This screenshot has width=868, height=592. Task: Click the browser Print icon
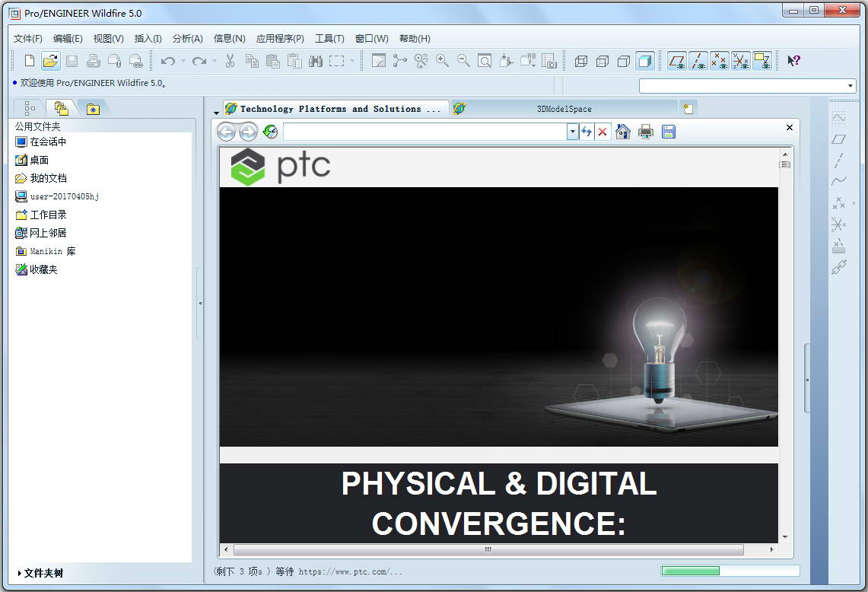pyautogui.click(x=645, y=132)
